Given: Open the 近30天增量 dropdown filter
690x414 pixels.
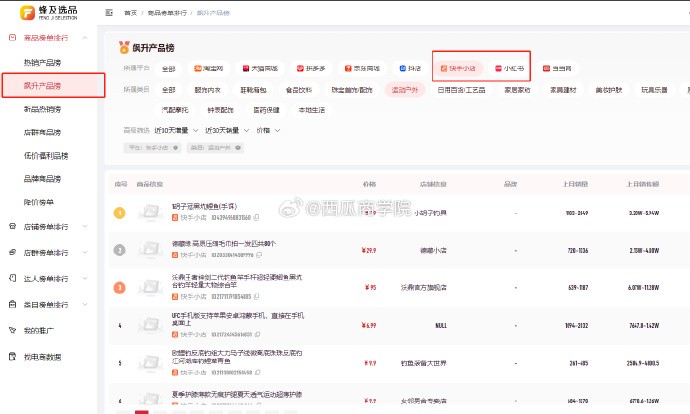Looking at the screenshot, I should 176,130.
